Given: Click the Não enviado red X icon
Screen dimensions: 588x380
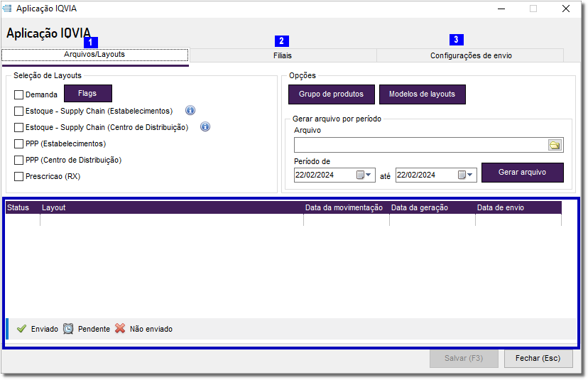Looking at the screenshot, I should click(120, 329).
